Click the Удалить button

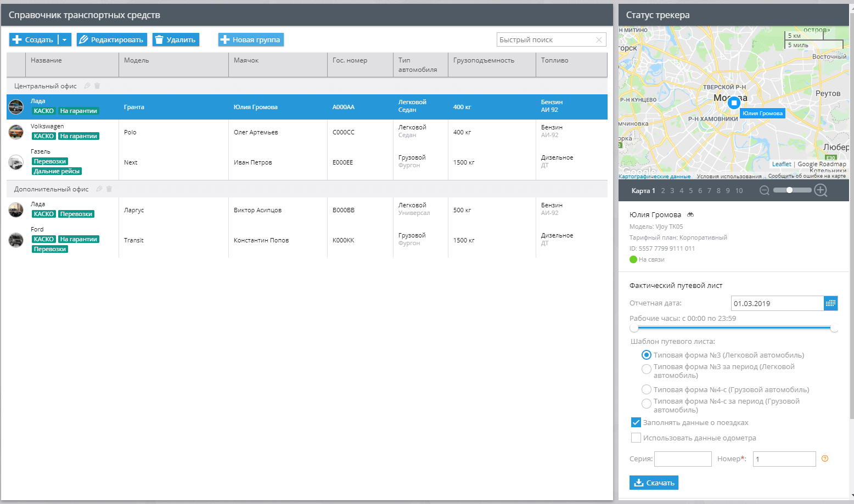coord(176,39)
